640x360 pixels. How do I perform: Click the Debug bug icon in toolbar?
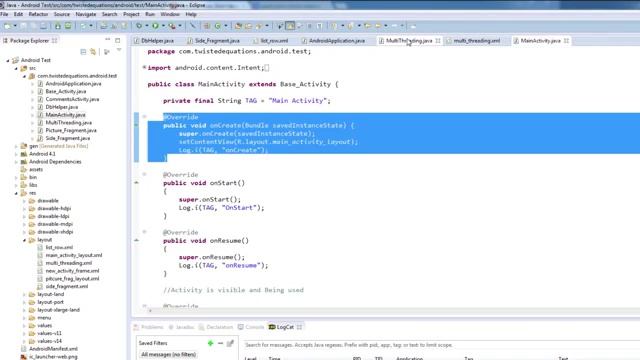[x=139, y=26]
